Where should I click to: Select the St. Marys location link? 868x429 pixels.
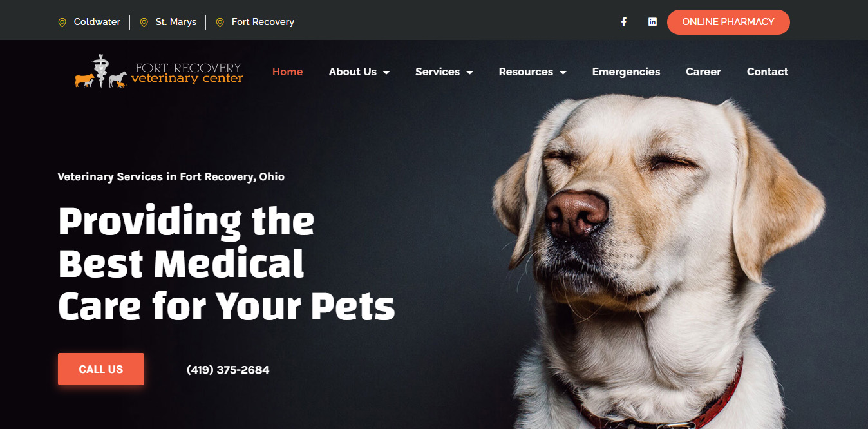(x=176, y=22)
